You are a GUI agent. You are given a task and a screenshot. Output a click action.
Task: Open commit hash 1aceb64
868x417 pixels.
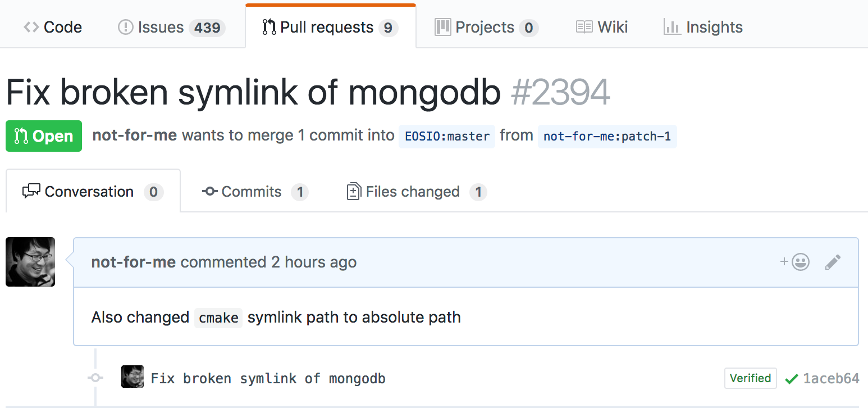coord(831,379)
